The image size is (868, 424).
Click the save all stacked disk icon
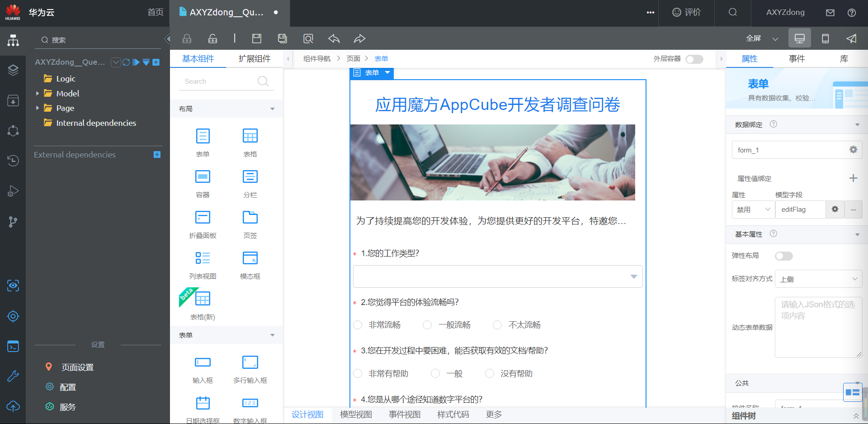(283, 38)
